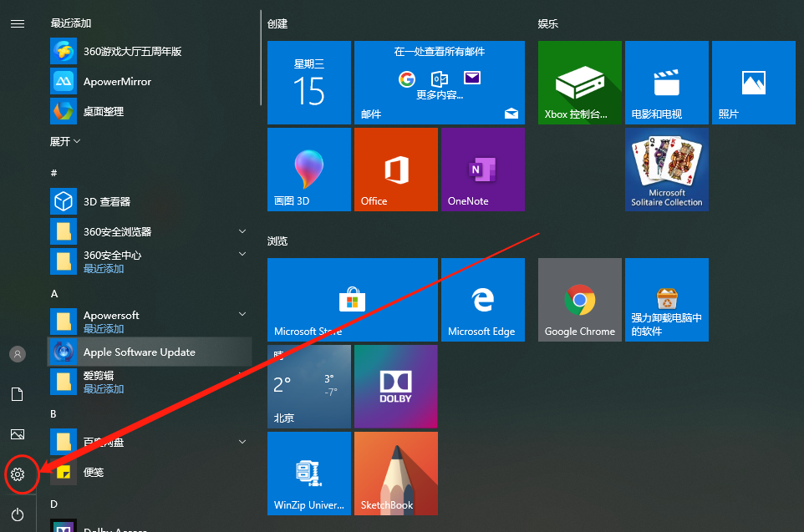
Task: Open the Microsoft Store tile
Action: [x=353, y=300]
